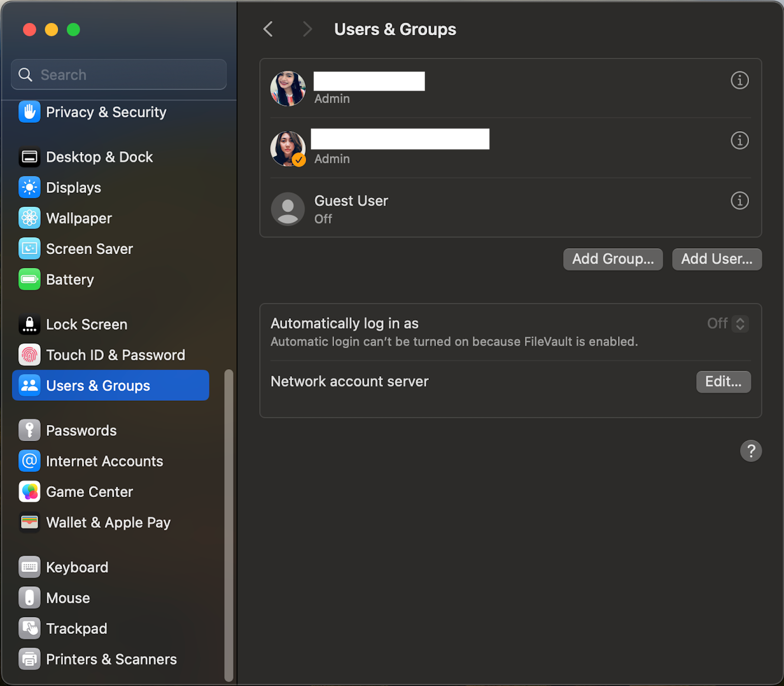
Task: Click inside the Search field
Action: coord(119,75)
